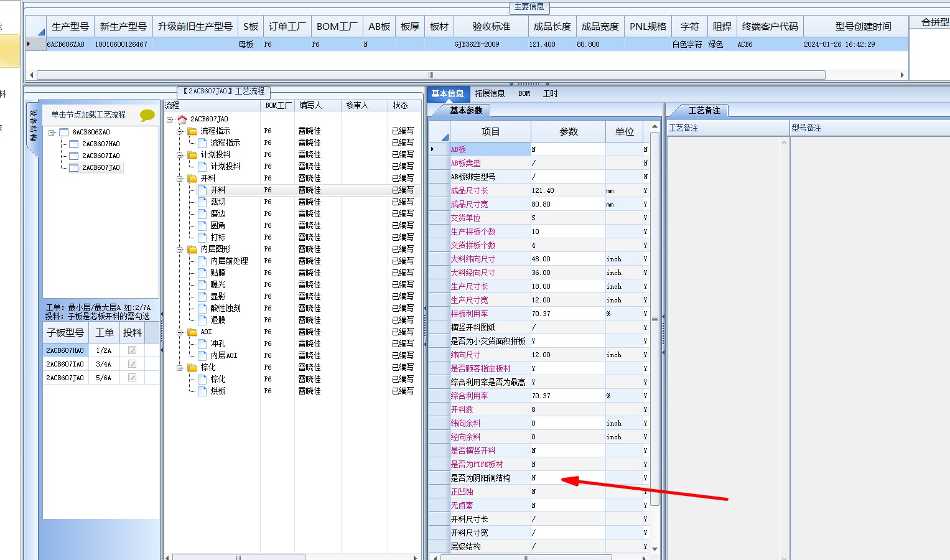The image size is (950, 560).
Task: Collapse the 流程指示 folder
Action: [x=179, y=131]
